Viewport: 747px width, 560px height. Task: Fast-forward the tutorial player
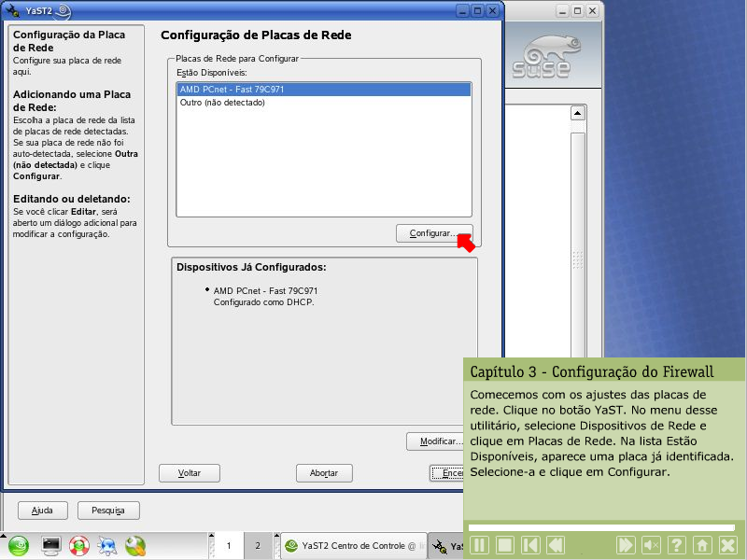(x=626, y=545)
